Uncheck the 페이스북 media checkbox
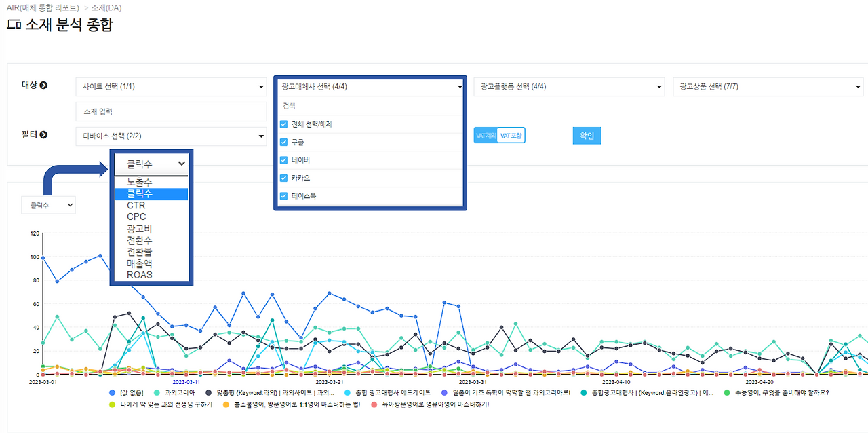This screenshot has width=868, height=433. (283, 195)
